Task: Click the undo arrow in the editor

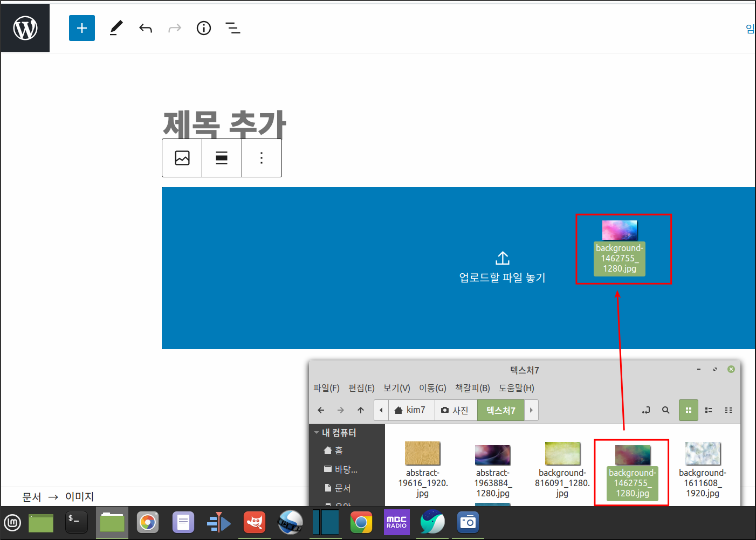Action: point(145,27)
